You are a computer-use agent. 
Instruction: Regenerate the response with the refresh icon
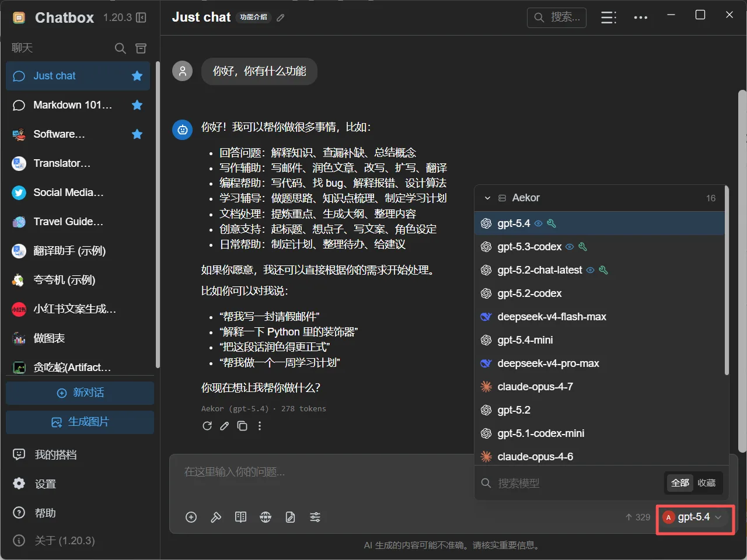tap(207, 426)
